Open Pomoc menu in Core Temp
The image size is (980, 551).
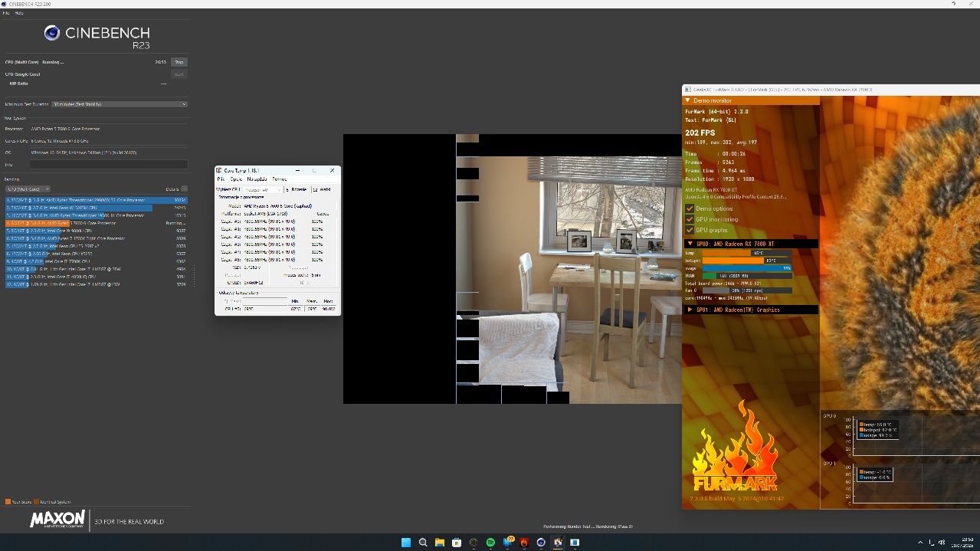[279, 179]
